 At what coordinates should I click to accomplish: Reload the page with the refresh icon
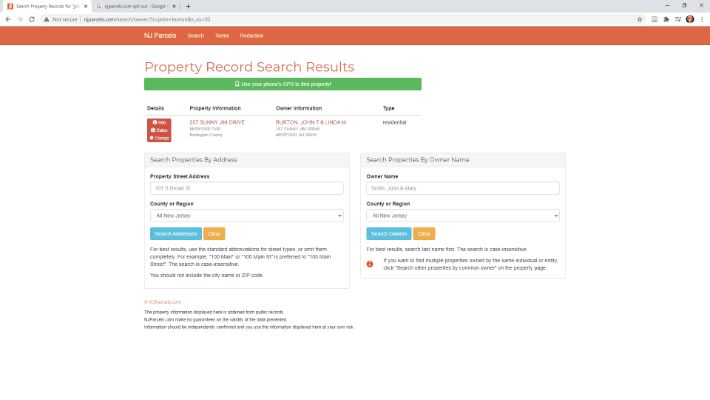pos(32,19)
